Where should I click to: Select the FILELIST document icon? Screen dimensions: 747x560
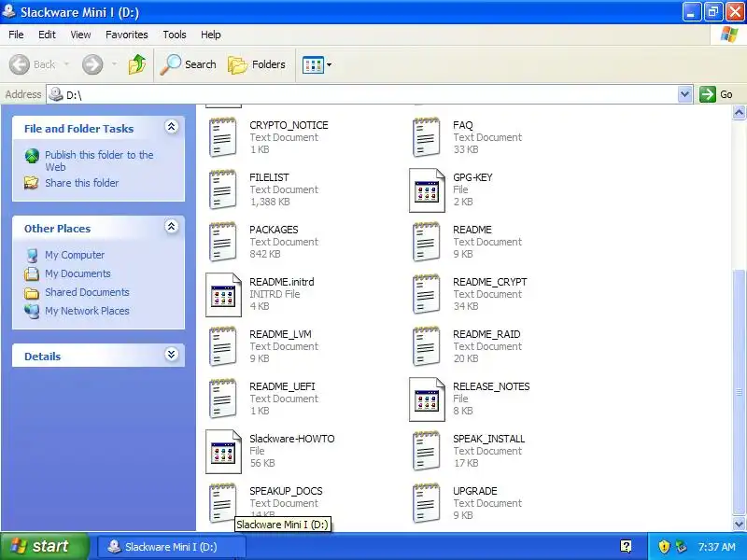[x=223, y=189]
